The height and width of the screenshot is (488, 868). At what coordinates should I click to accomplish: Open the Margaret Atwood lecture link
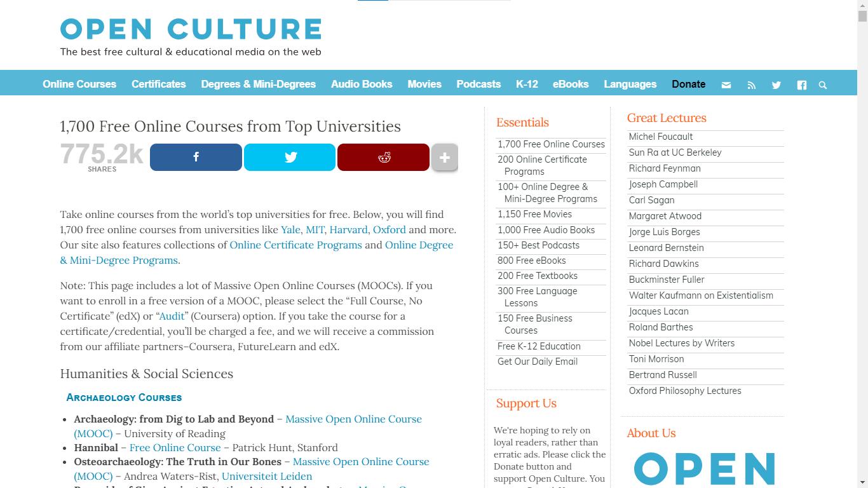click(665, 216)
